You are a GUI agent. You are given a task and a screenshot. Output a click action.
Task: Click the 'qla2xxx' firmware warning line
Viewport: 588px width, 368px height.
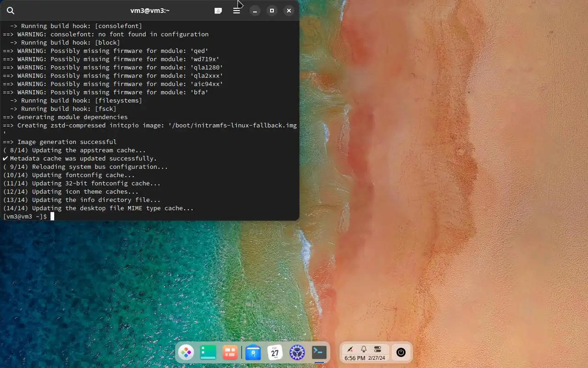click(113, 75)
